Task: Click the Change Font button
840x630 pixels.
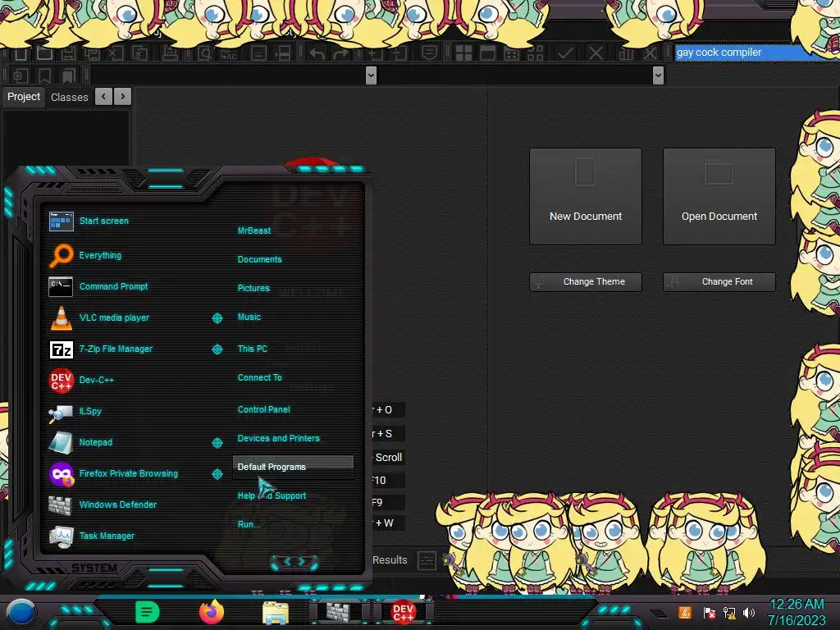Action: (719, 282)
